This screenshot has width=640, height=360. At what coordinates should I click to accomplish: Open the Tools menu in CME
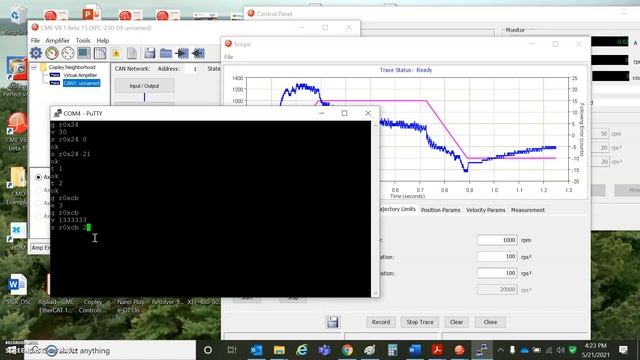[x=83, y=40]
